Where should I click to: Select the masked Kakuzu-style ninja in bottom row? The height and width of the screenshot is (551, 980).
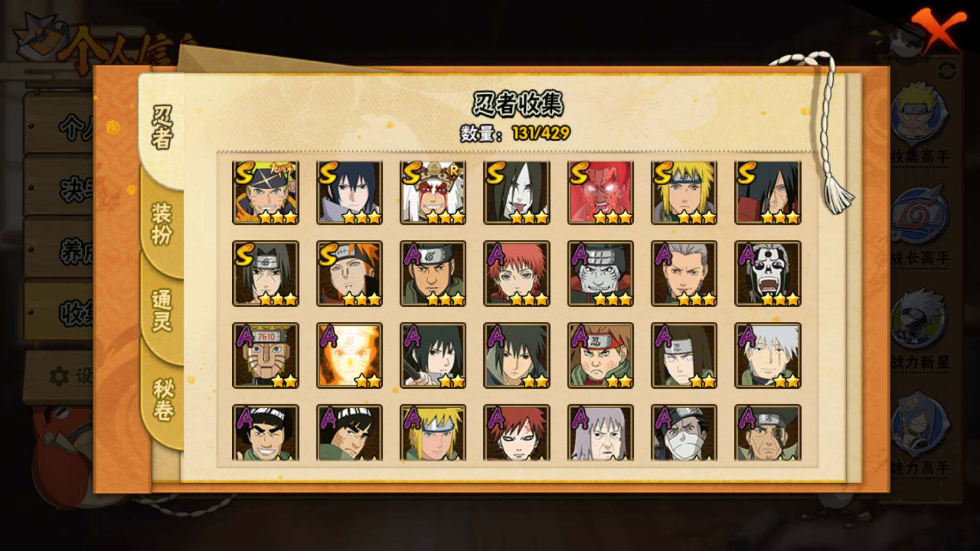[x=684, y=433]
